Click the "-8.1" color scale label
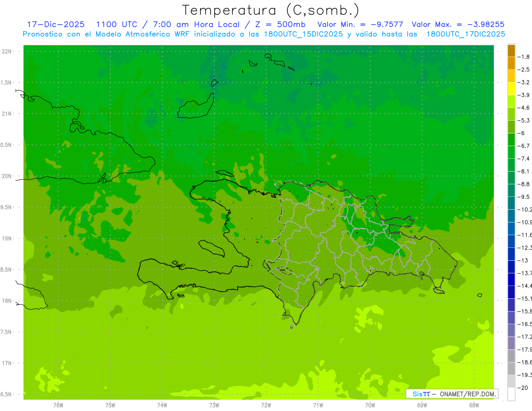Screen dimensions: 532x411 pyautogui.click(x=524, y=172)
